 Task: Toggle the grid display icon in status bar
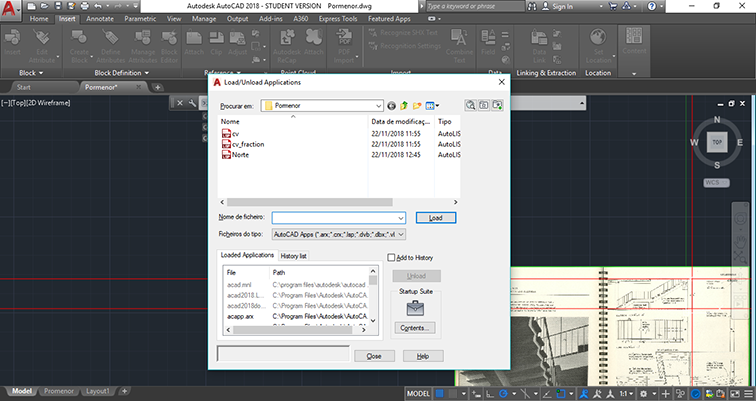439,394
